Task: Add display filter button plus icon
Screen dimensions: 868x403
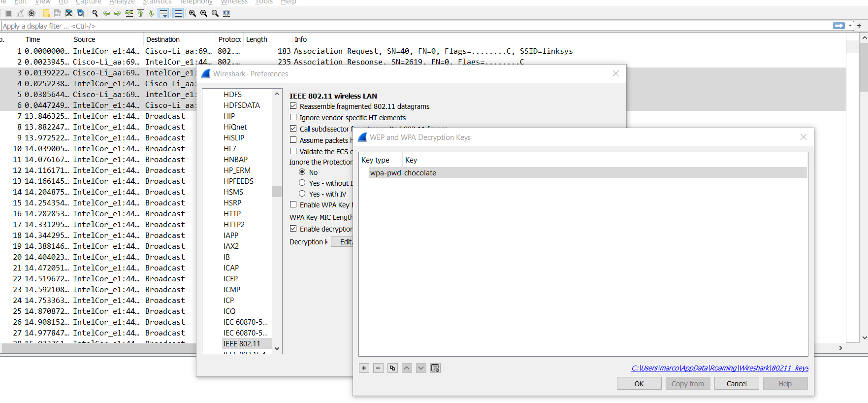Action: (859, 26)
